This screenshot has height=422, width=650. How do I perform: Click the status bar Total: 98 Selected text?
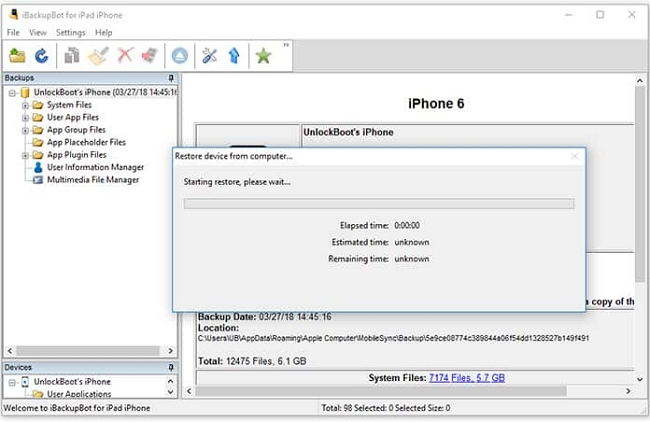point(386,408)
